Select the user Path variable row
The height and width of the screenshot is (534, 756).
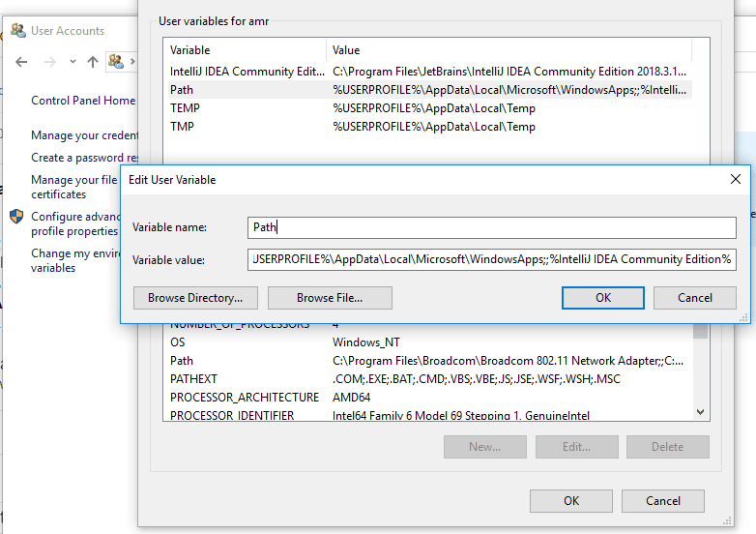[429, 90]
